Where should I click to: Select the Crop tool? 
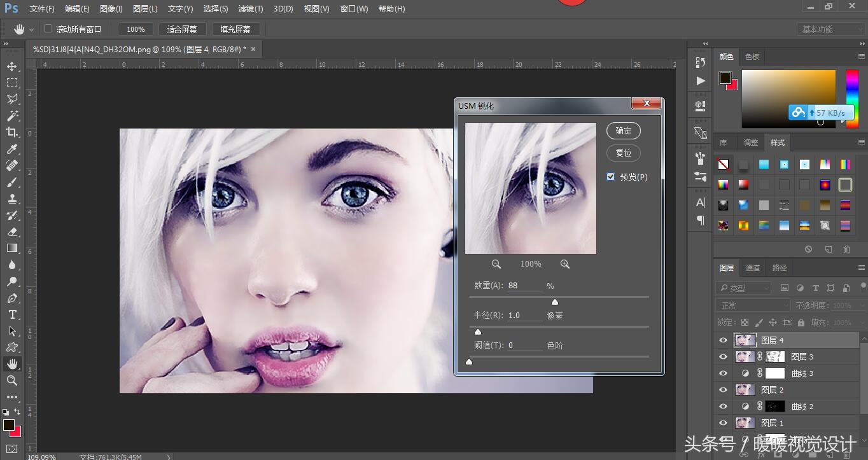(12, 132)
